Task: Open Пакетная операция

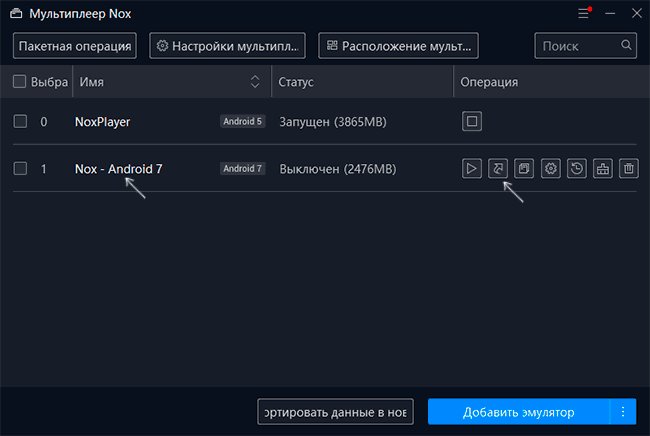Action: coord(75,46)
